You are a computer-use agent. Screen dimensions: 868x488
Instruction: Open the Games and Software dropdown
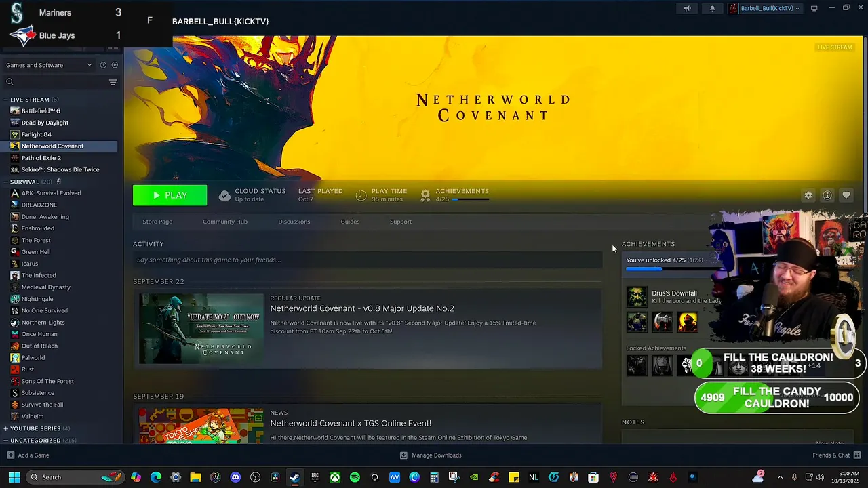click(49, 65)
